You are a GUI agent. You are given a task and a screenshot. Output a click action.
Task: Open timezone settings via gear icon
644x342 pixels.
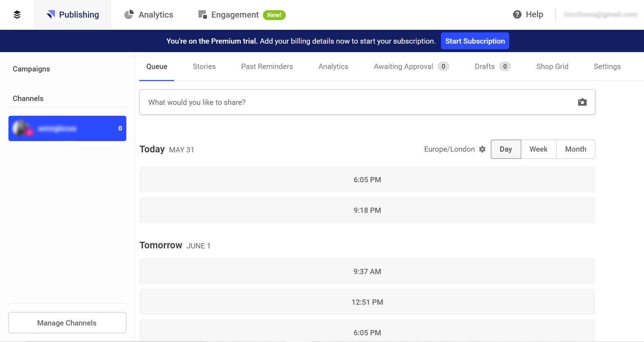point(482,149)
